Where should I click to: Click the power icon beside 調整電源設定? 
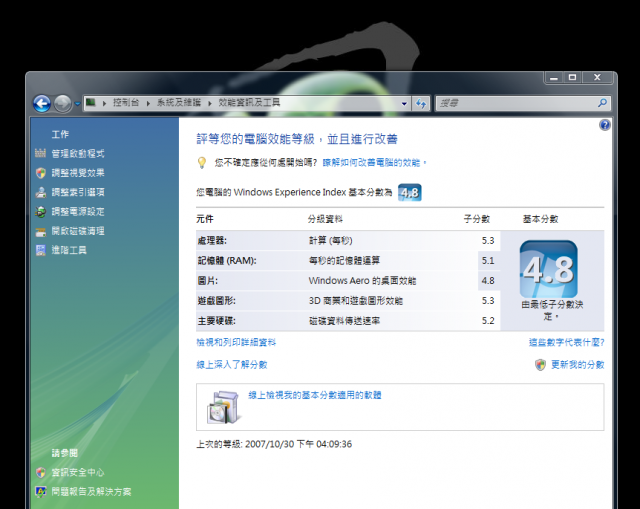click(x=40, y=212)
